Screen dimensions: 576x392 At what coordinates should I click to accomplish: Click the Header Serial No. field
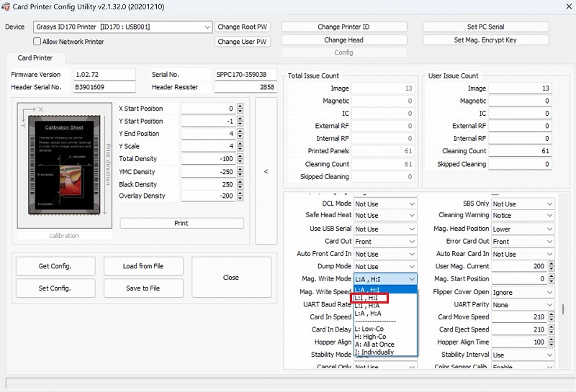click(104, 87)
